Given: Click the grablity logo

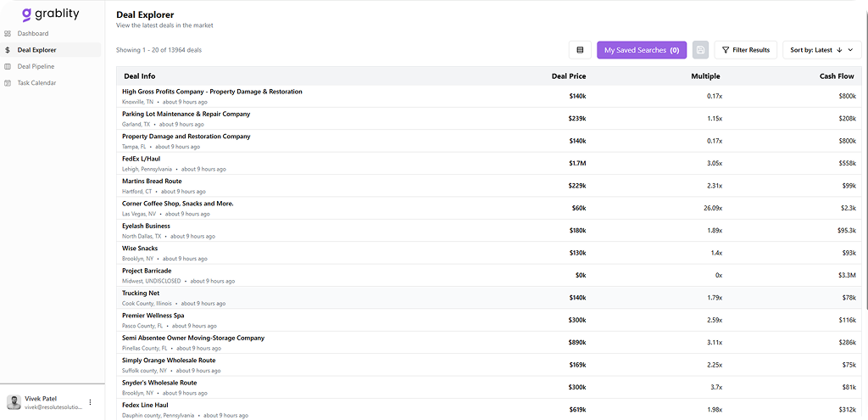Looking at the screenshot, I should coord(52,14).
